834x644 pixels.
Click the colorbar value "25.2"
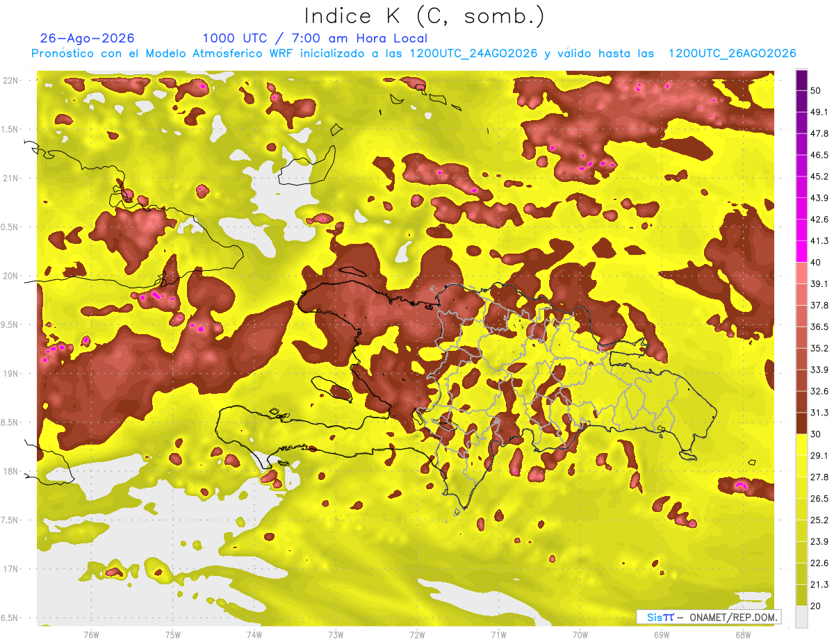coord(819,520)
